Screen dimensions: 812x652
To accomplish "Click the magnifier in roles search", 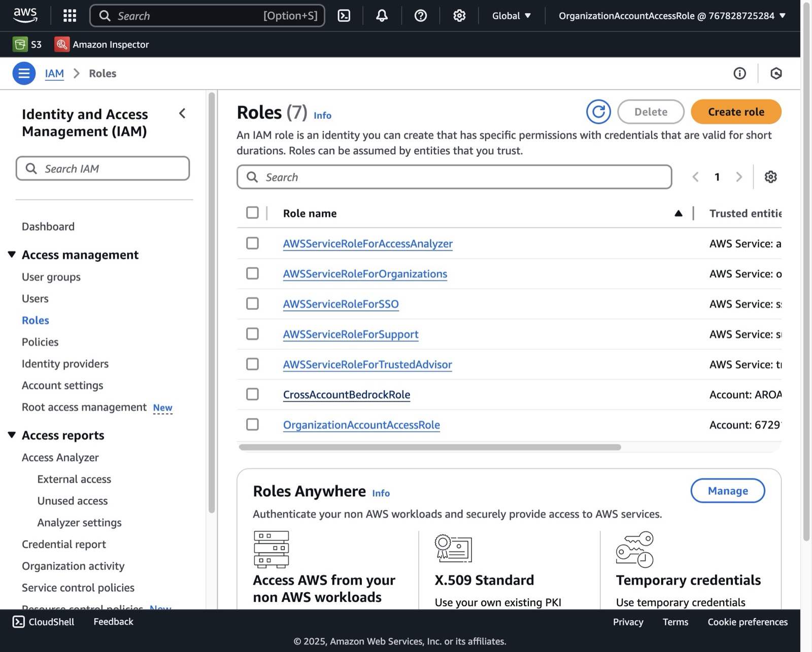I will point(252,177).
